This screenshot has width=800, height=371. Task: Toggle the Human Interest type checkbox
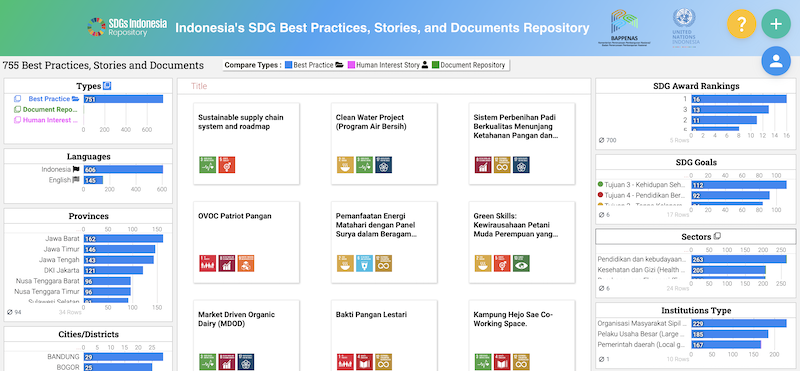click(17, 120)
